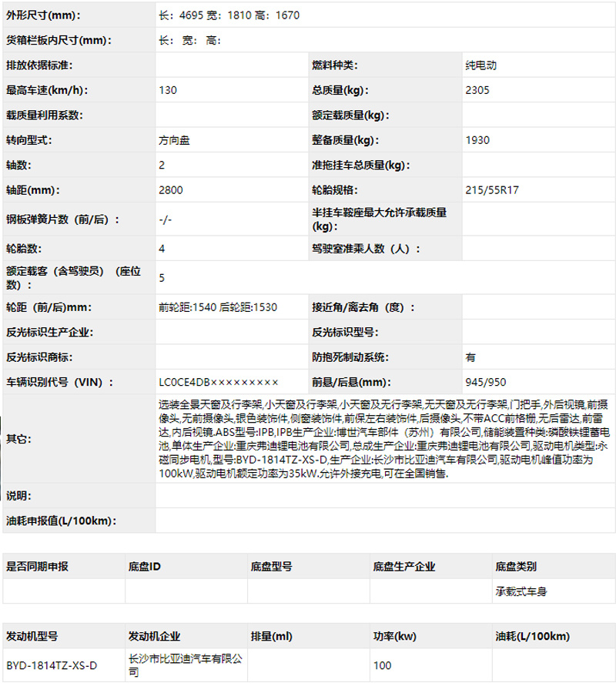Click the cargo box value 长: 宽: 高:
616x693 pixels.
pyautogui.click(x=190, y=40)
